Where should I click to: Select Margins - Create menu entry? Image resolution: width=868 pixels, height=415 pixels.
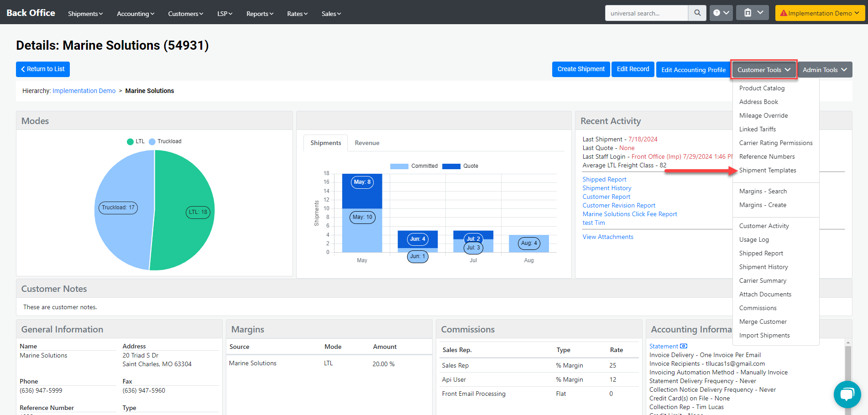click(x=763, y=205)
